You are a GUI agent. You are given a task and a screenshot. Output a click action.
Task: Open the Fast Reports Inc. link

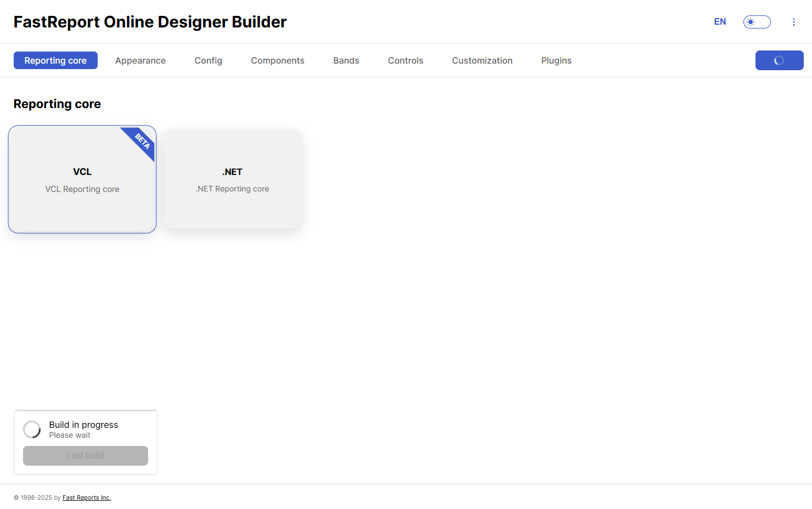pyautogui.click(x=87, y=498)
